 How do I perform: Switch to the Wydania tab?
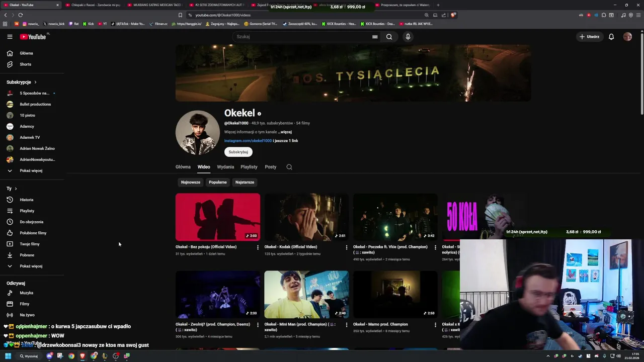click(x=225, y=167)
